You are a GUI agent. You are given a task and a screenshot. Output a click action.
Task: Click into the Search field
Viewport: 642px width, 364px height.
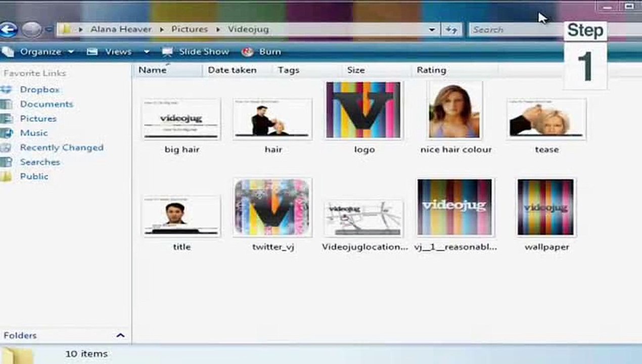click(x=516, y=30)
